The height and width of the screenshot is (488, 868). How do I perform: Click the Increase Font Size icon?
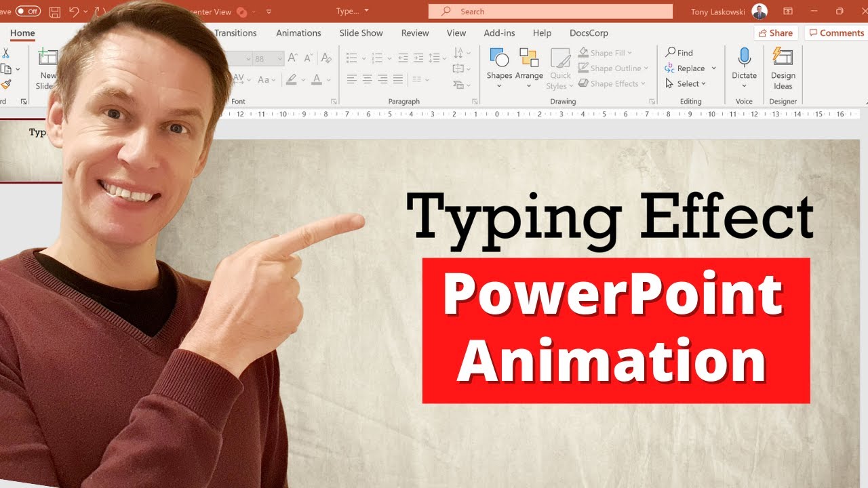[x=294, y=59]
